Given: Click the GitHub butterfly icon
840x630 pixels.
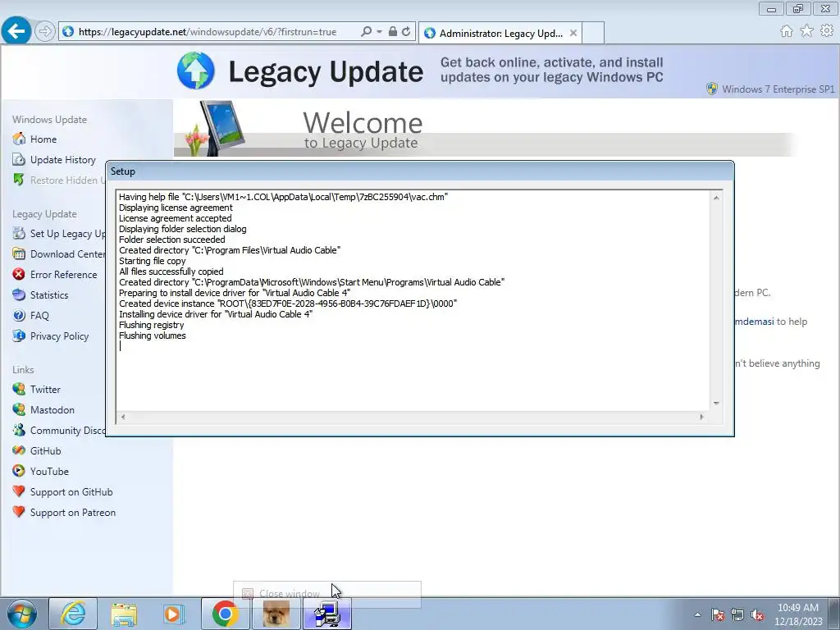Looking at the screenshot, I should [19, 450].
